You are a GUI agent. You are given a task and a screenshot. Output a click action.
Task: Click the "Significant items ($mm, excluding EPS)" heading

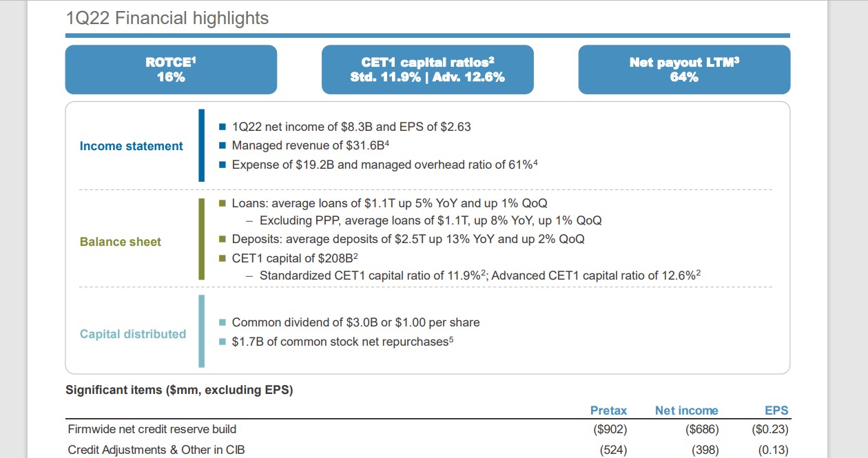(179, 391)
